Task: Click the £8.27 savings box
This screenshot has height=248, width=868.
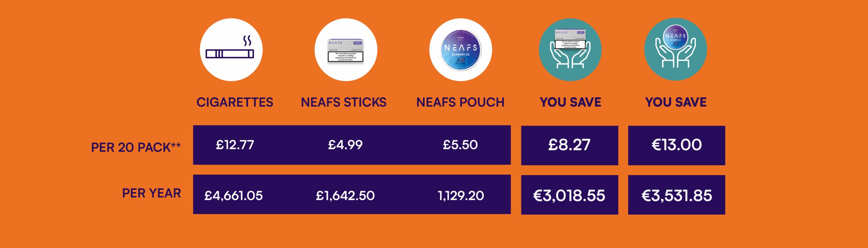Action: [x=570, y=146]
